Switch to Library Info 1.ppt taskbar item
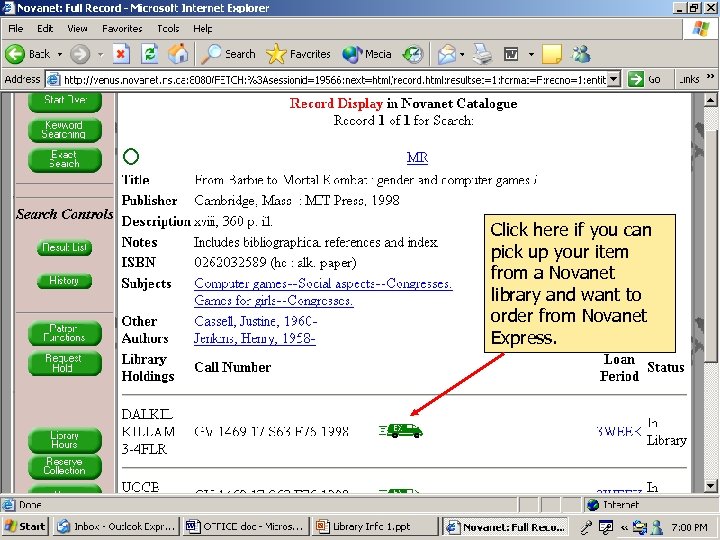Image resolution: width=720 pixels, height=540 pixels. 374,527
